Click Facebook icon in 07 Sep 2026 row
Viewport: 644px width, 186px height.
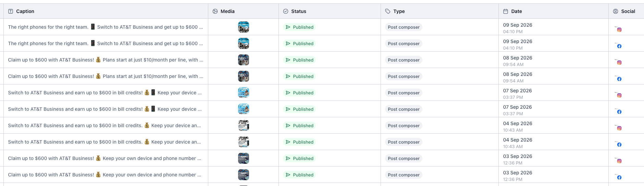[x=619, y=112]
